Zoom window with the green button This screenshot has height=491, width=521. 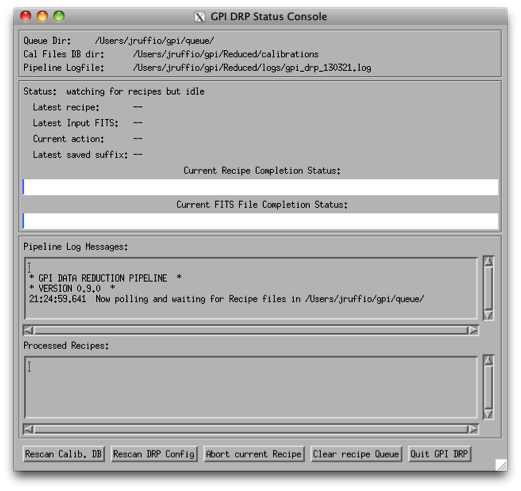click(x=59, y=16)
